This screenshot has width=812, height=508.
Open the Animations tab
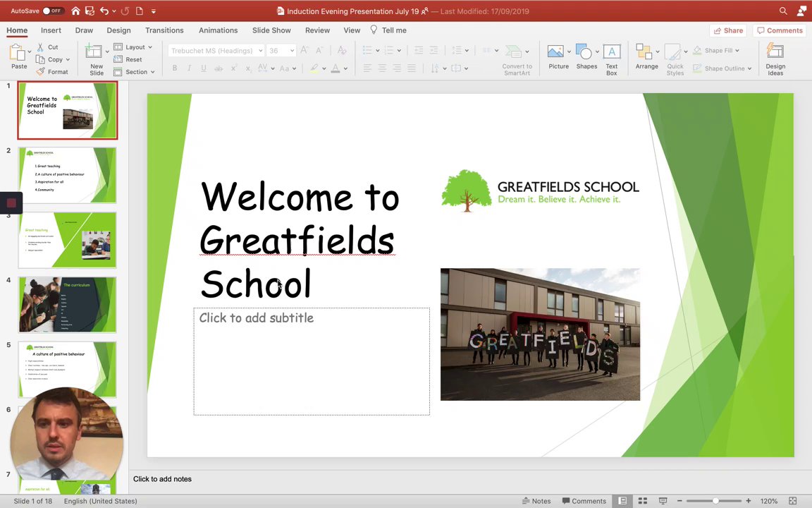pyautogui.click(x=218, y=30)
